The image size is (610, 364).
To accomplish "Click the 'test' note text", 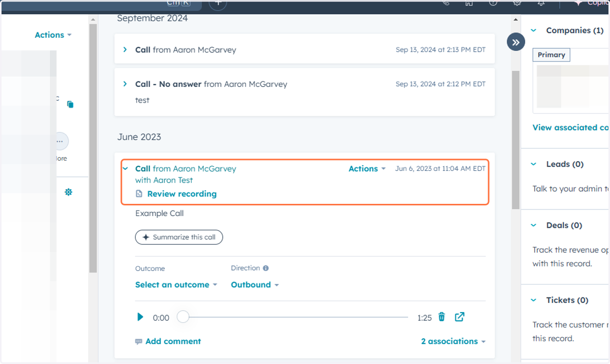I will coord(142,100).
